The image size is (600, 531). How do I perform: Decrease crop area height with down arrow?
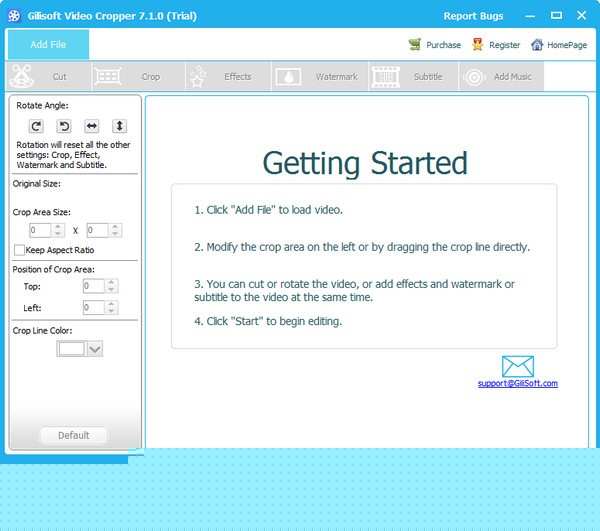coord(115,234)
